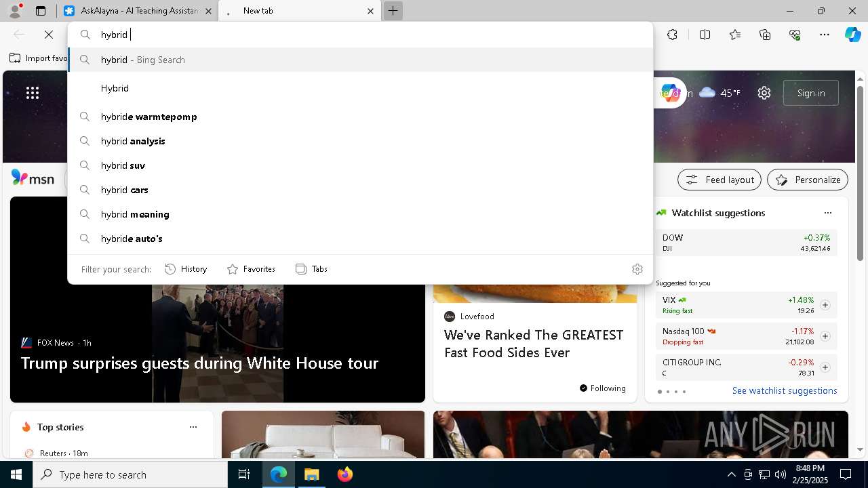868x488 pixels.
Task: Open the tab actions menu icon
Action: pos(41,11)
